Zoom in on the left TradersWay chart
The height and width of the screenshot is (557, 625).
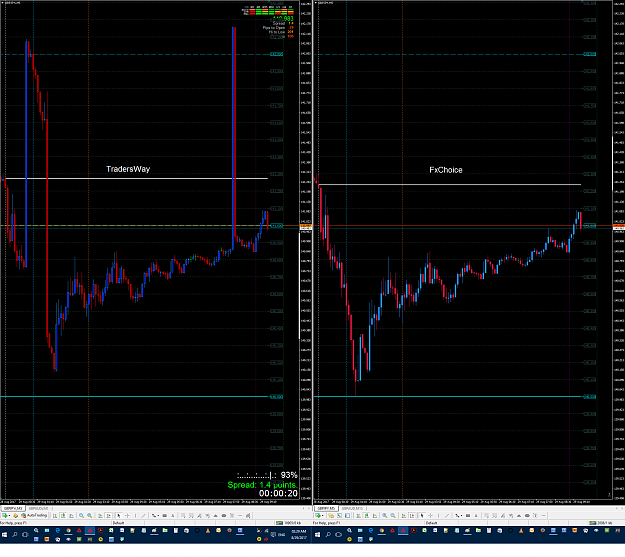pos(81,516)
